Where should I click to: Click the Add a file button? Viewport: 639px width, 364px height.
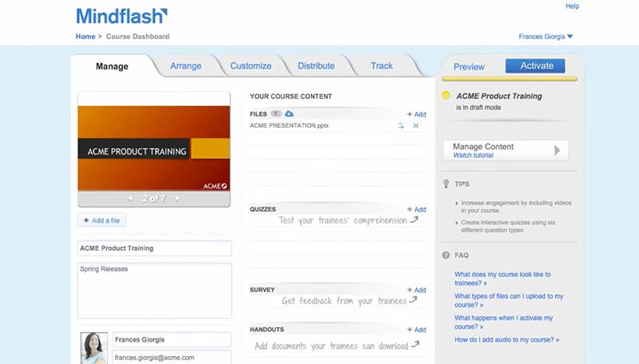[101, 220]
